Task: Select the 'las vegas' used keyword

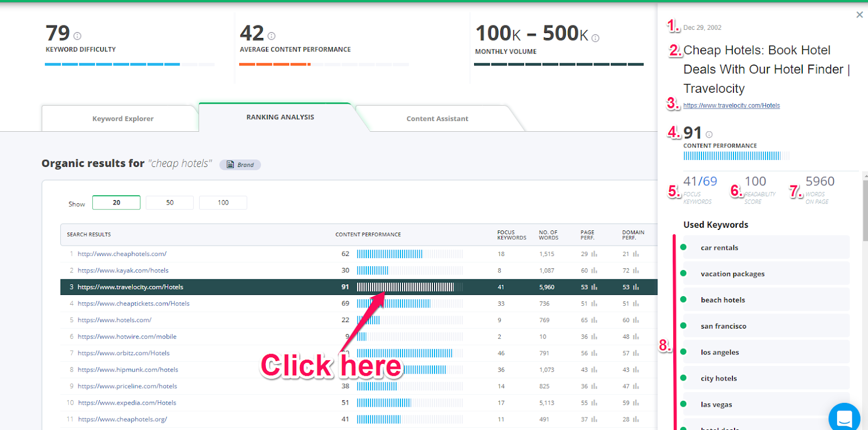Action: click(x=766, y=404)
